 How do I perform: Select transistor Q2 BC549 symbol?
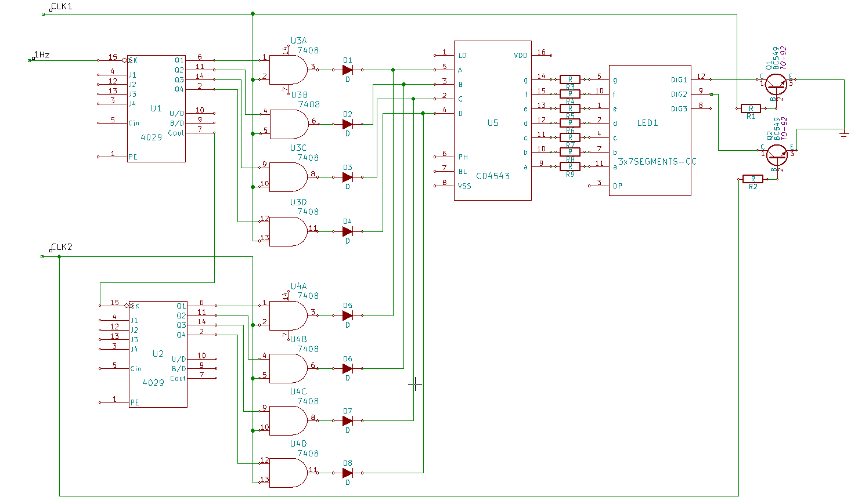(x=777, y=154)
